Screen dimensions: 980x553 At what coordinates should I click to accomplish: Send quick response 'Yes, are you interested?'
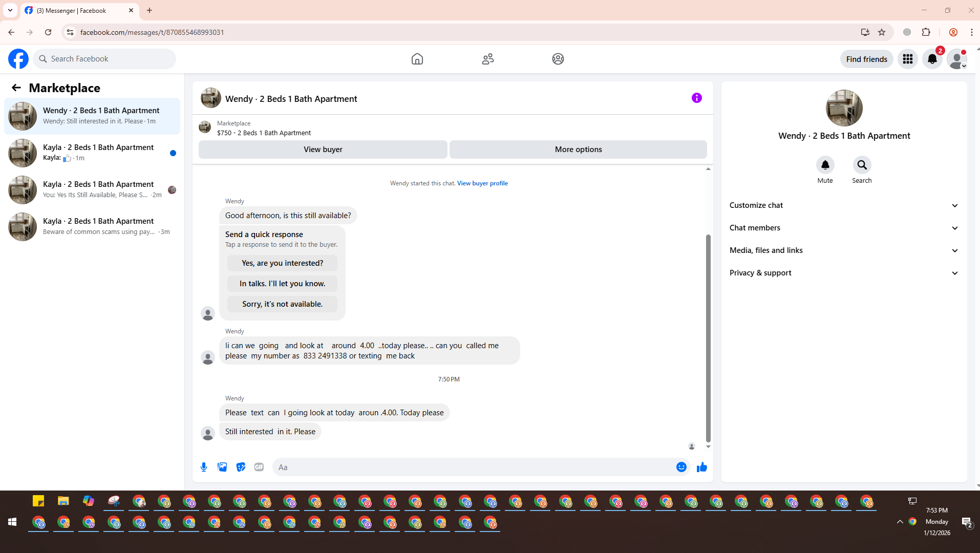[282, 263]
